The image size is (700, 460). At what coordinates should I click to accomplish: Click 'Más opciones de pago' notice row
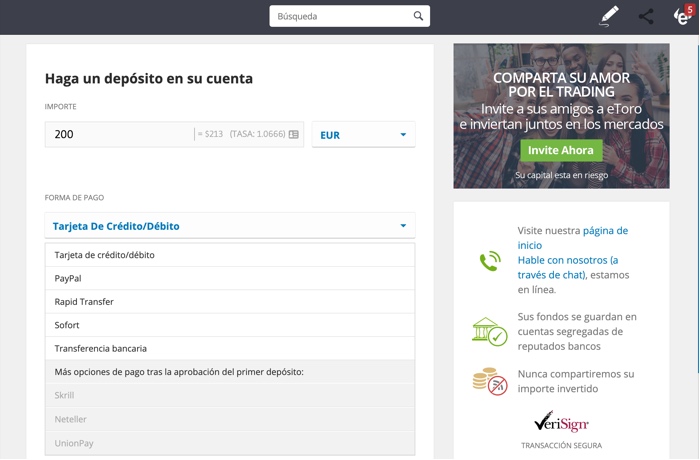pyautogui.click(x=230, y=372)
